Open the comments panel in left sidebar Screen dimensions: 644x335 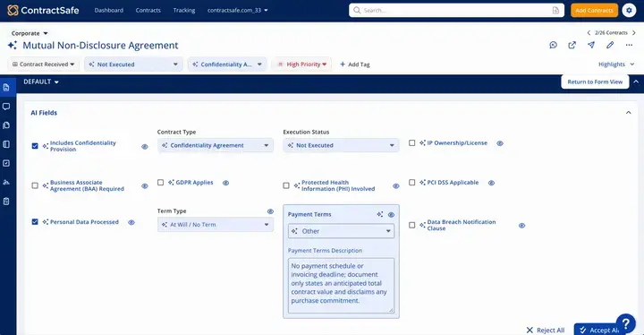(6, 107)
